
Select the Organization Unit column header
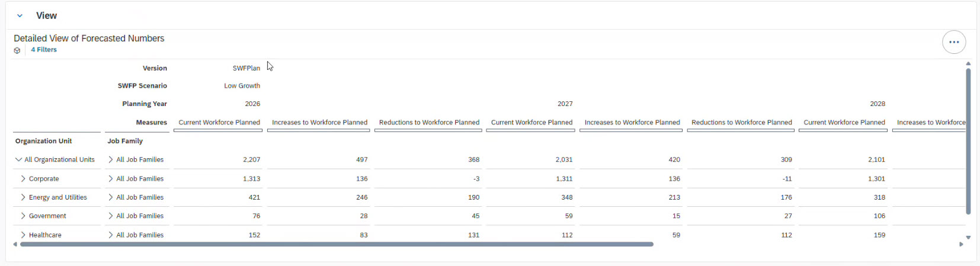(44, 141)
